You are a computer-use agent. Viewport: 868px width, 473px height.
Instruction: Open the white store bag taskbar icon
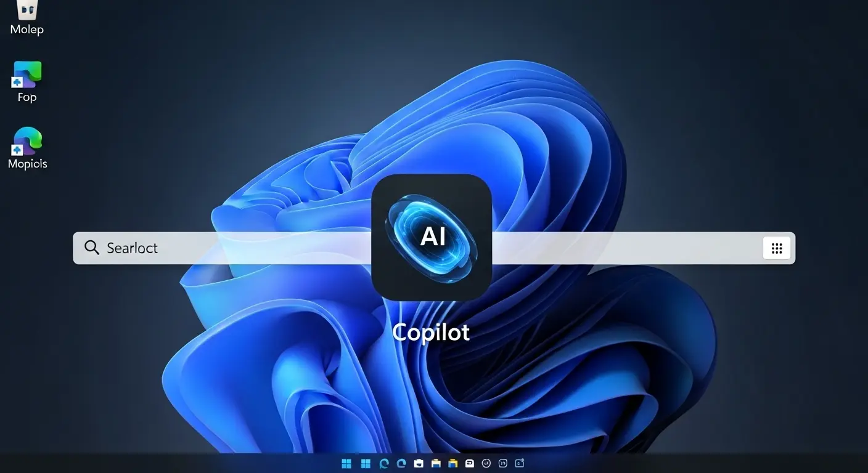[419, 463]
